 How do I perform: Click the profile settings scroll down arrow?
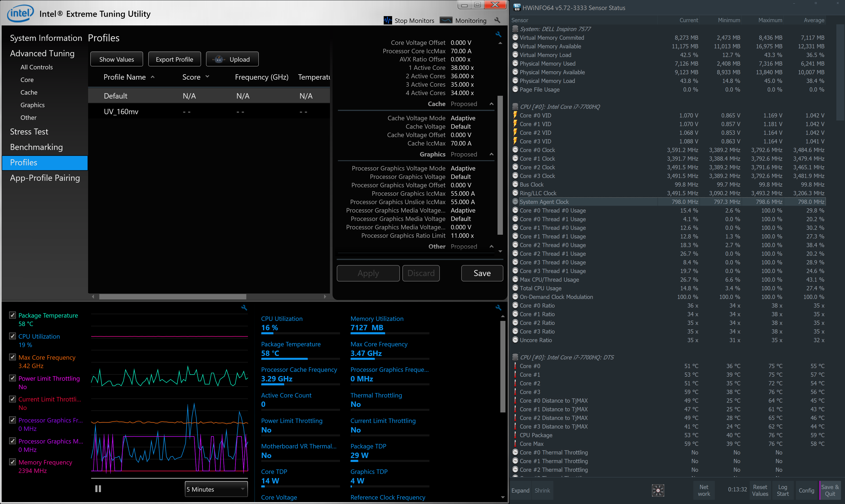point(500,251)
